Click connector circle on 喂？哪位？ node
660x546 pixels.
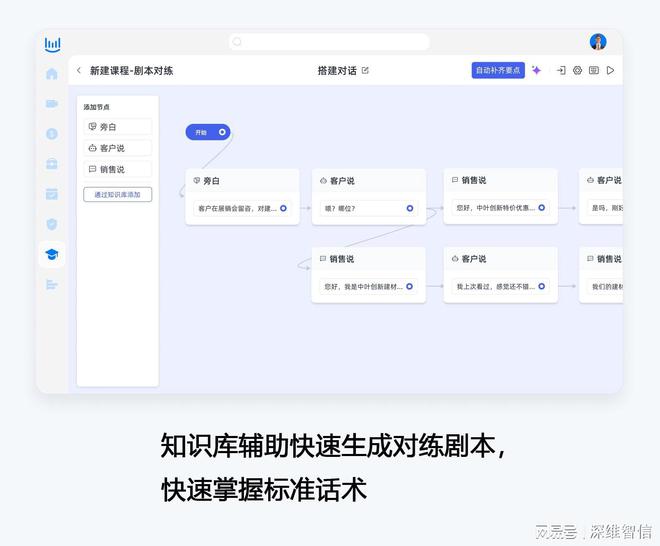tap(410, 208)
